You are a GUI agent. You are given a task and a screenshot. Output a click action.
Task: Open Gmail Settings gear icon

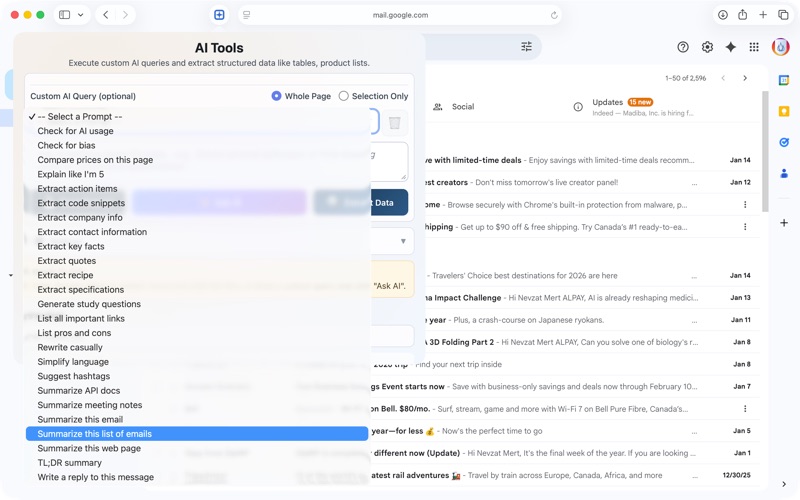pos(707,47)
